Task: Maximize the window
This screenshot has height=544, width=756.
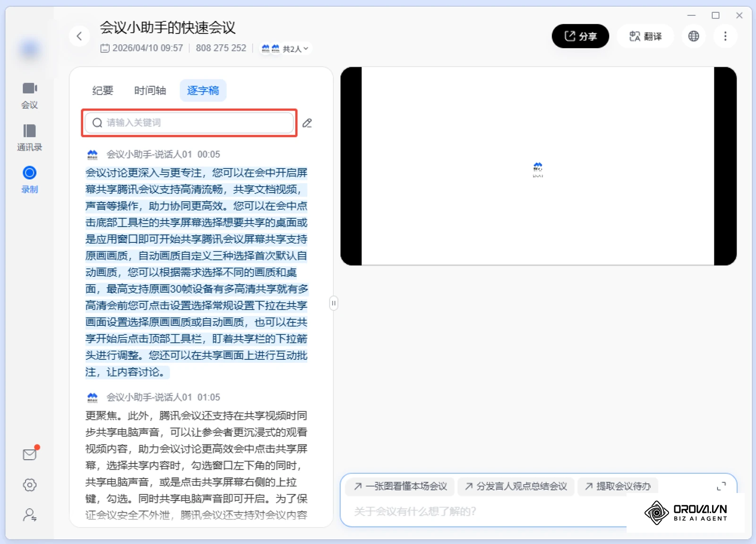Action: coord(715,15)
